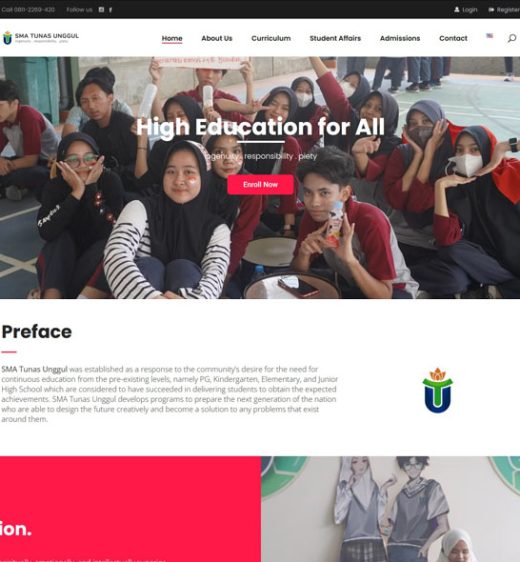Open the Facebook icon in top bar
Screen dimensions: 520x562
click(x=110, y=10)
